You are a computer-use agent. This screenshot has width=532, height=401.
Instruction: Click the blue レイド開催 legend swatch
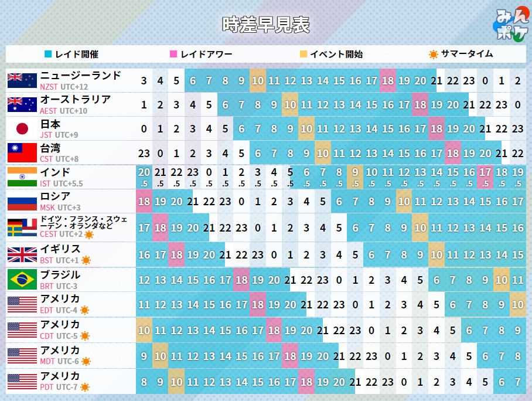point(49,55)
